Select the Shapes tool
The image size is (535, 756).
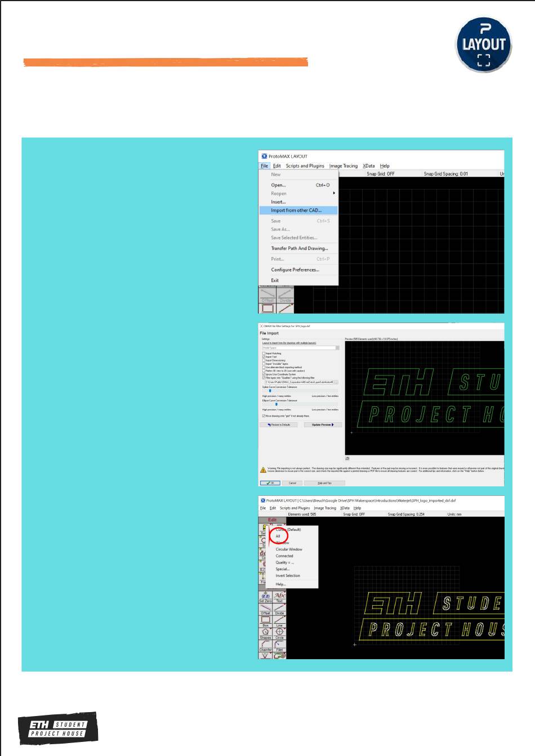tap(265, 634)
